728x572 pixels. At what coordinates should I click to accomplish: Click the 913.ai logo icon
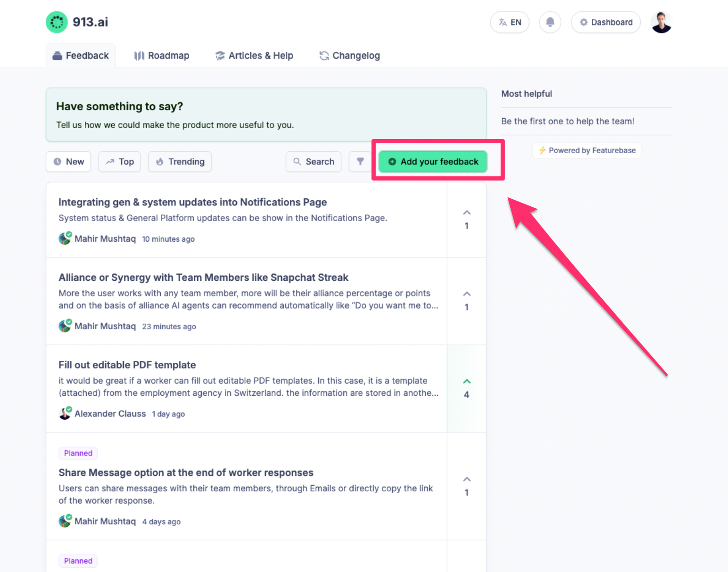(x=57, y=22)
